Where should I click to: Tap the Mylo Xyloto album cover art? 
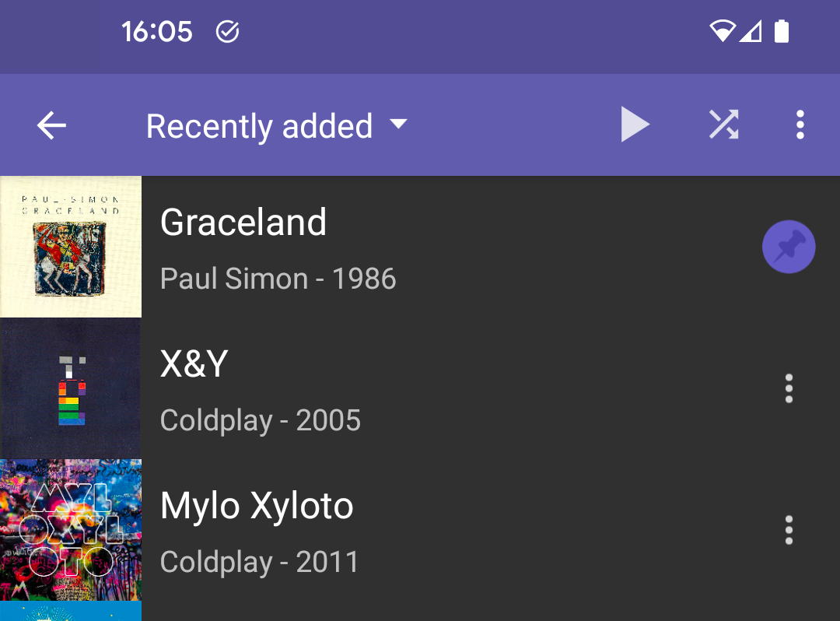tap(71, 530)
